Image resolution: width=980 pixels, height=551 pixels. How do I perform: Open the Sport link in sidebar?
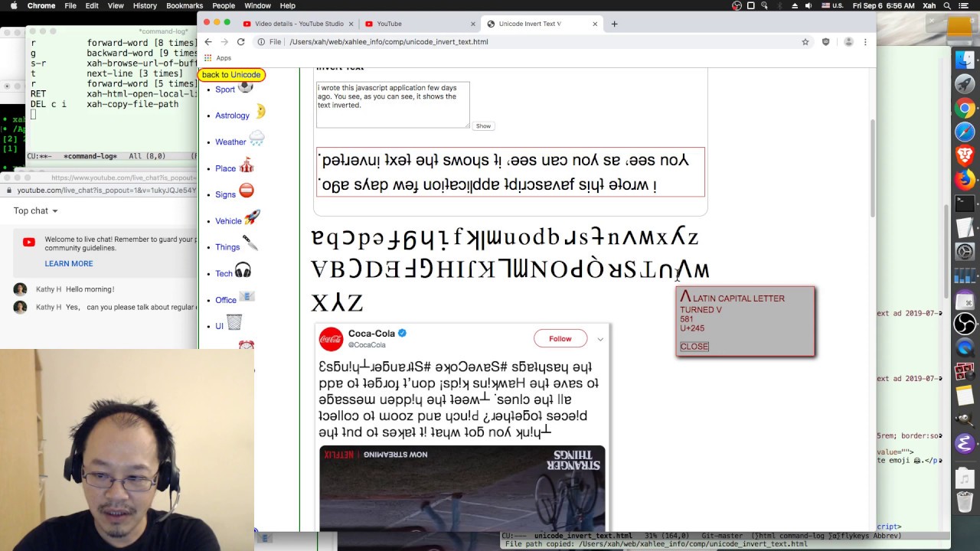click(x=225, y=90)
